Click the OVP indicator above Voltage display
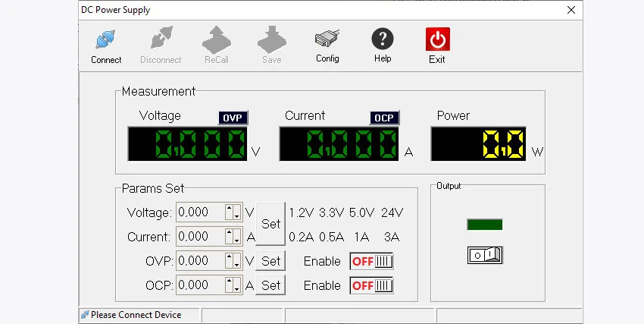The height and width of the screenshot is (324, 644). point(233,118)
